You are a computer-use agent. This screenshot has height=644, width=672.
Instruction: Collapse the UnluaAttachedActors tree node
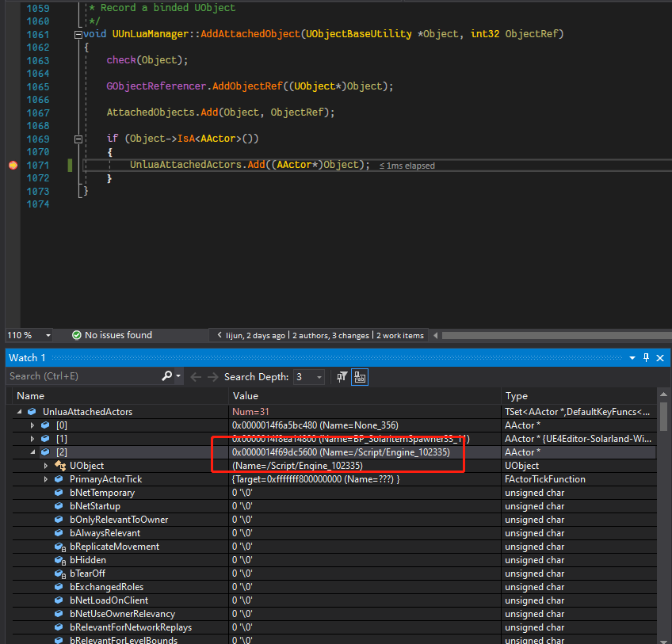(19, 411)
